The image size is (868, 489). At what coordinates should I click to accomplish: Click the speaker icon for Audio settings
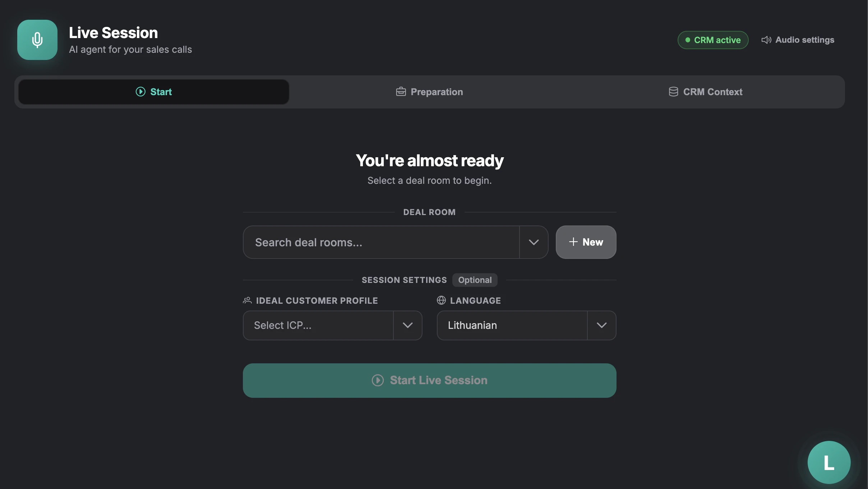[767, 40]
